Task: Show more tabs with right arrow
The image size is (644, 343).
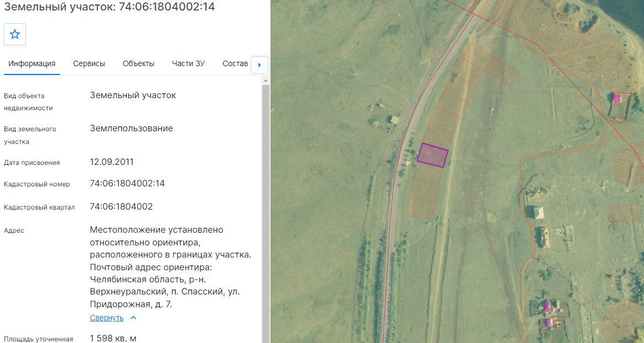Action: tap(259, 65)
